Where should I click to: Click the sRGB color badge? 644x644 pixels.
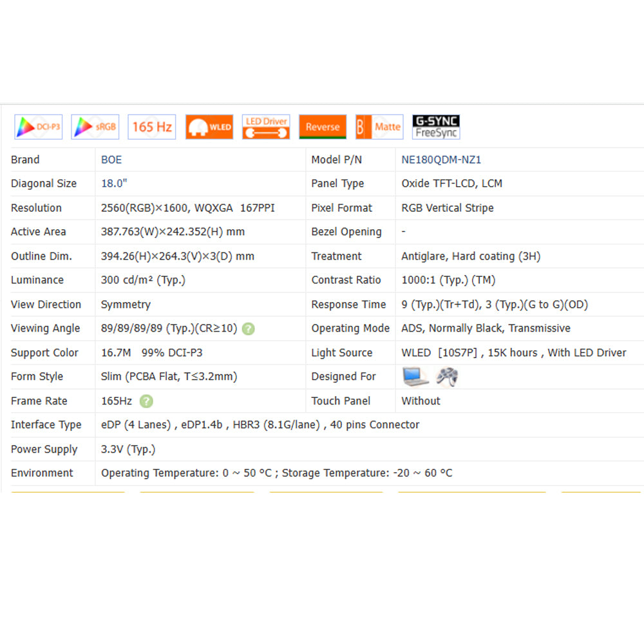pos(95,127)
